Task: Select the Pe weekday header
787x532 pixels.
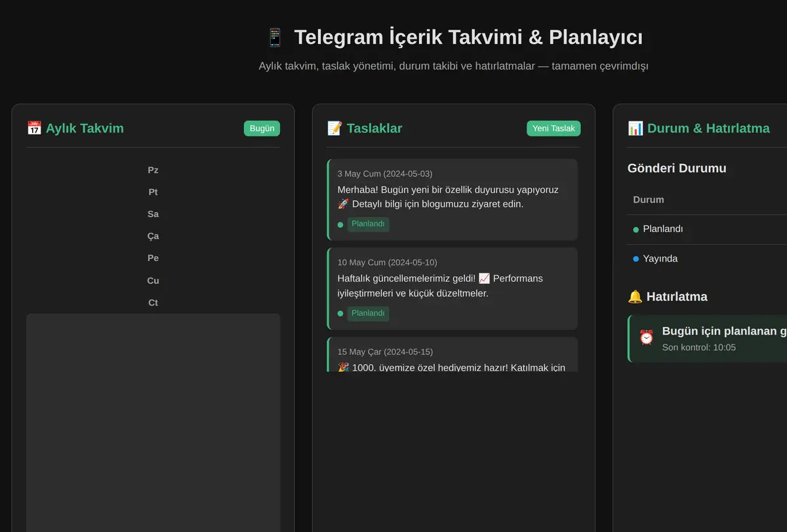Action: pyautogui.click(x=153, y=258)
